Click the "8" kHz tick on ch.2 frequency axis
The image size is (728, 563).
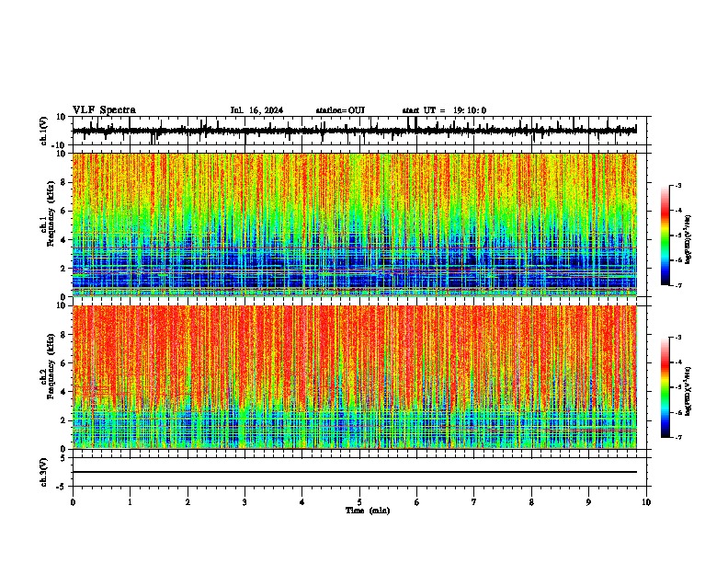tap(63, 335)
